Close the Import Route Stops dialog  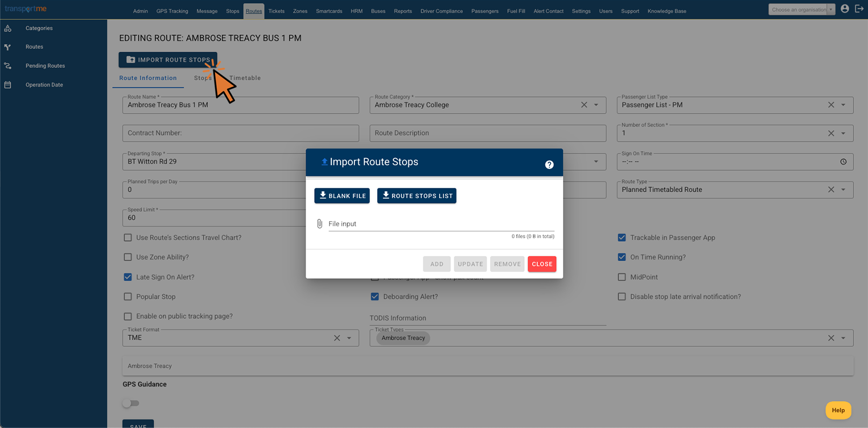pyautogui.click(x=542, y=264)
